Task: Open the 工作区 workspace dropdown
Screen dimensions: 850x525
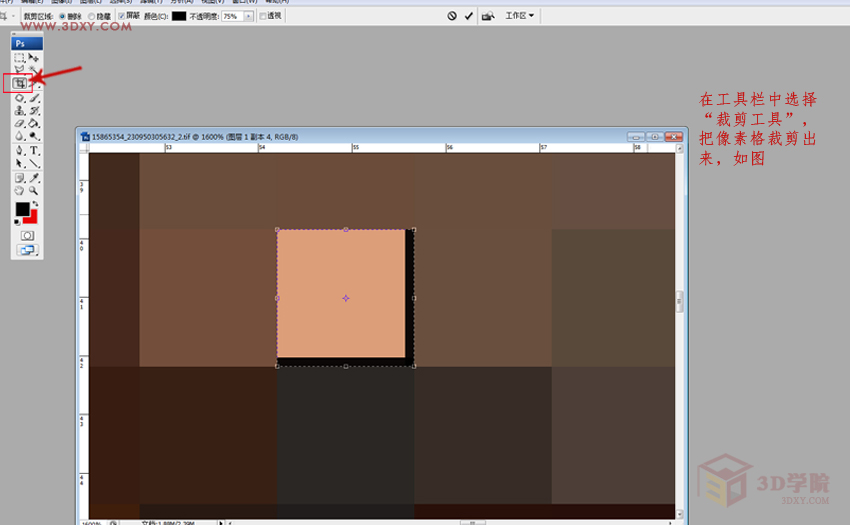Action: 520,16
